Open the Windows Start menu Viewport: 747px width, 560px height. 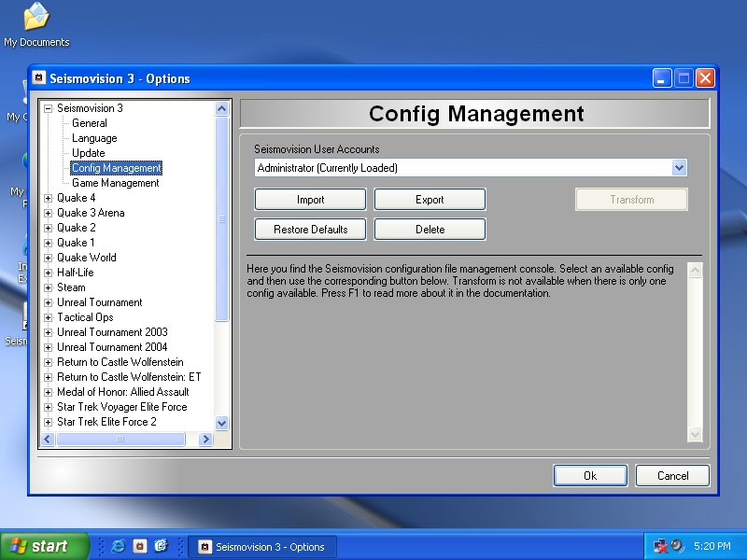tap(45, 546)
